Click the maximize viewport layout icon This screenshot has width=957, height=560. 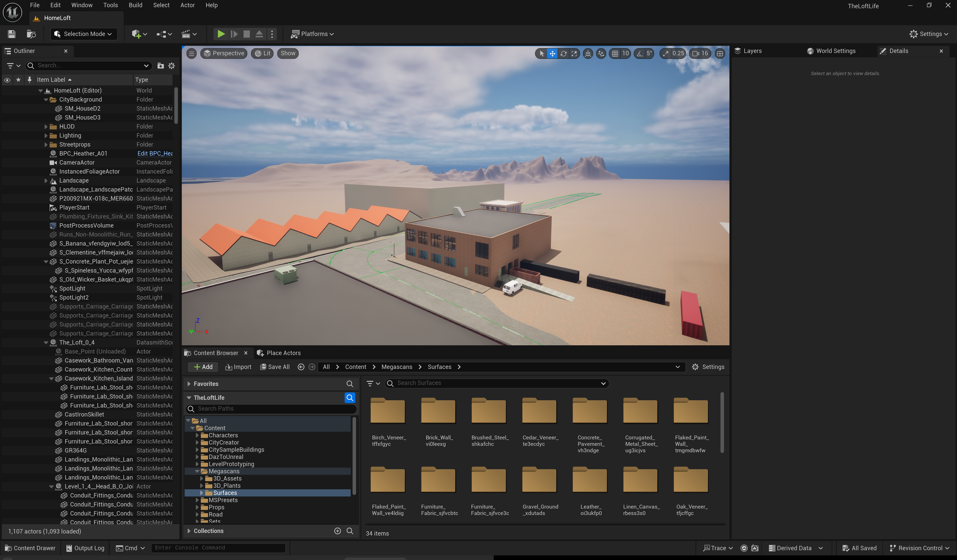(x=720, y=54)
